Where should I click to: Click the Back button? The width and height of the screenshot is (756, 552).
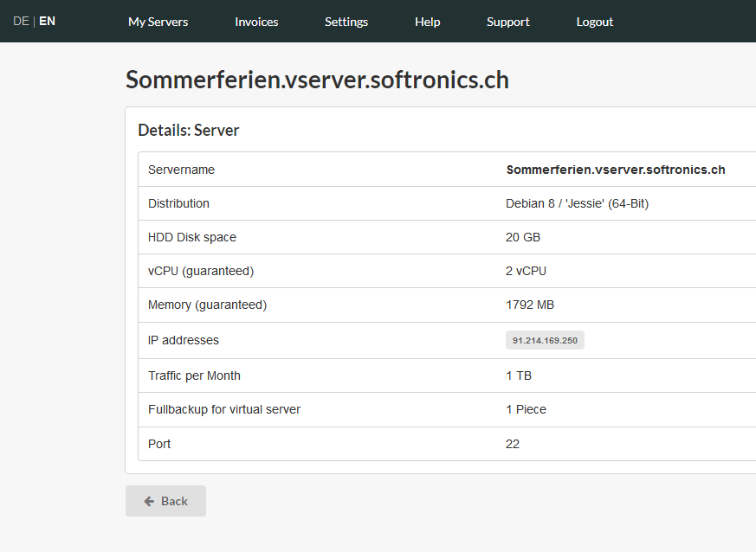166,501
